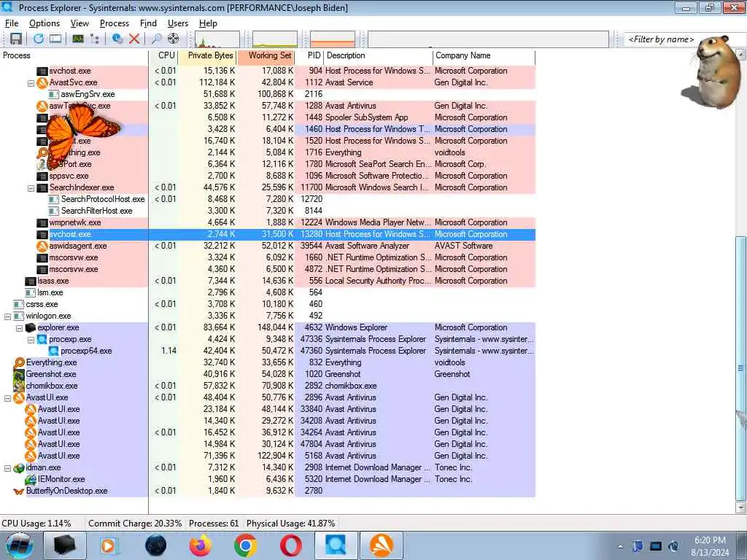Click the Commit Charge status entry
The height and width of the screenshot is (560, 747).
pos(135,524)
